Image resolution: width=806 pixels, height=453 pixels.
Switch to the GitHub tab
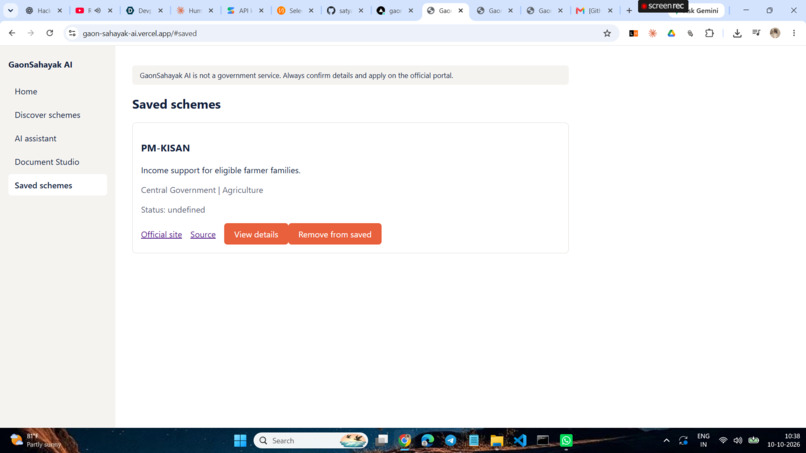point(345,10)
